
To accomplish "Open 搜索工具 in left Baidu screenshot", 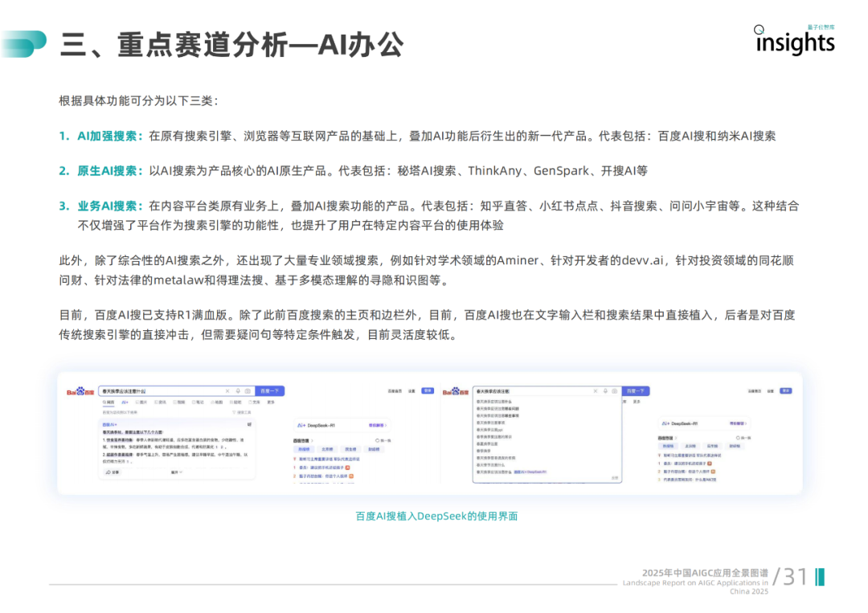I will point(241,412).
